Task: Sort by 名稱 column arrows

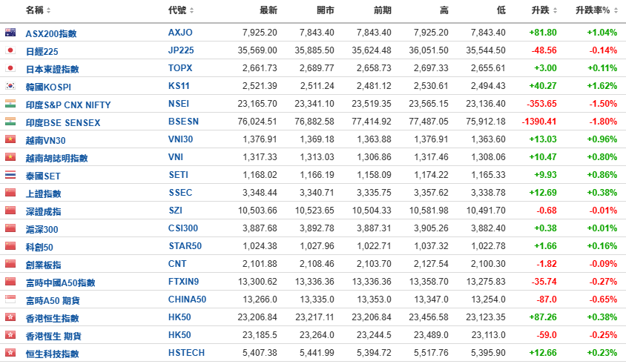Action: tap(49, 10)
